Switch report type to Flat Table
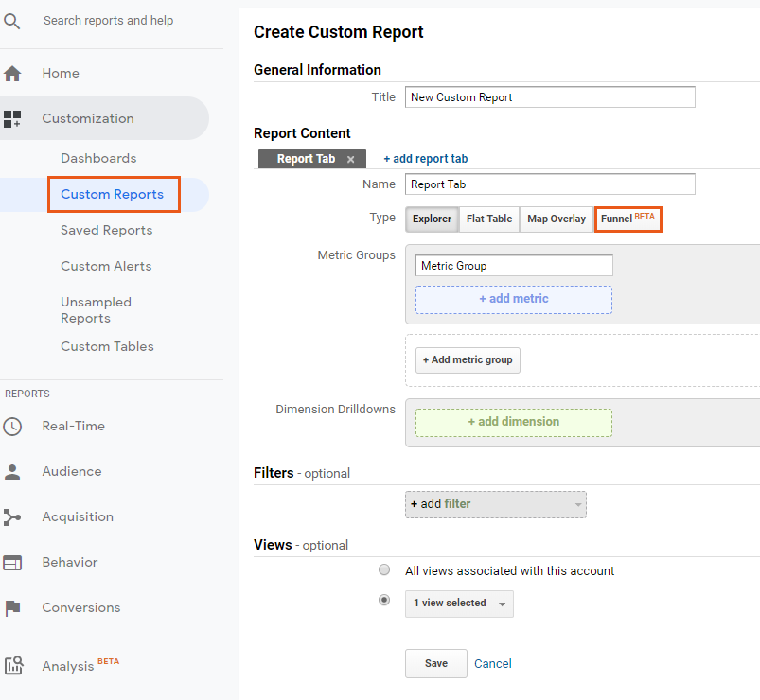Viewport: 760px width, 700px height. point(489,219)
